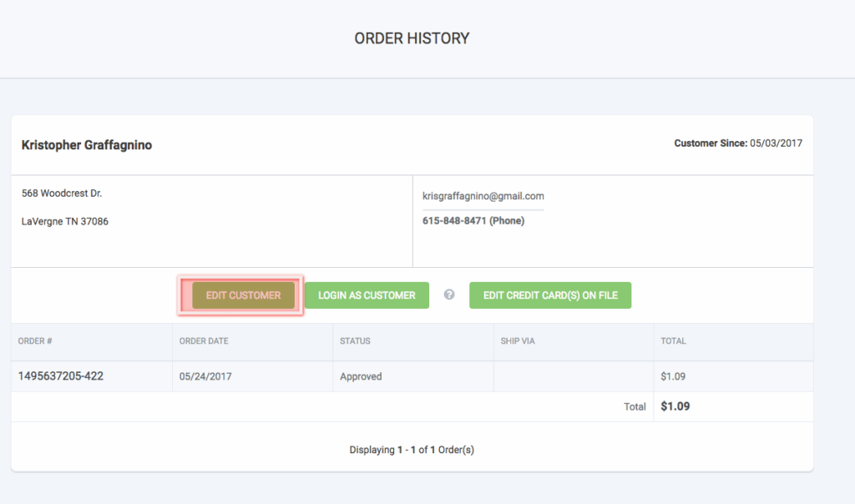Screen dimensions: 855x504
Task: Click the Approved status cell
Action: coord(361,376)
